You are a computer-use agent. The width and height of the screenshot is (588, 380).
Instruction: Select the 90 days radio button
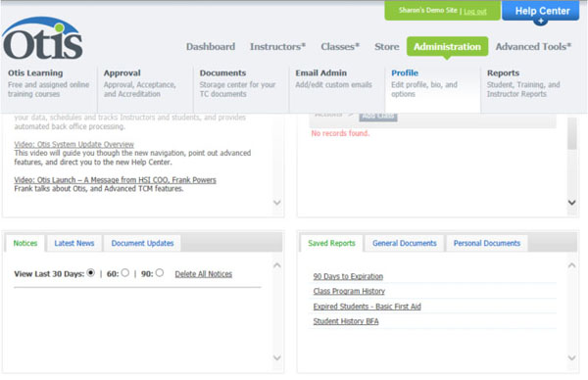click(160, 273)
